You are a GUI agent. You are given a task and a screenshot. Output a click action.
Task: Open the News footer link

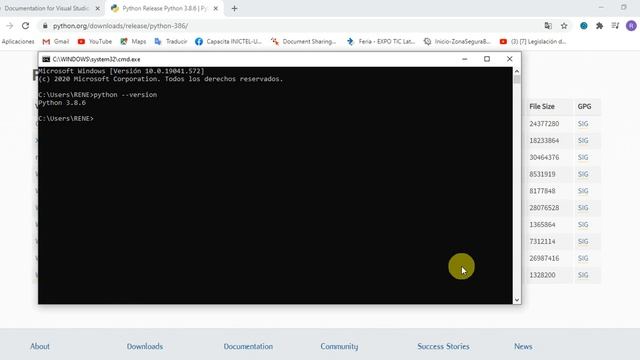(523, 346)
